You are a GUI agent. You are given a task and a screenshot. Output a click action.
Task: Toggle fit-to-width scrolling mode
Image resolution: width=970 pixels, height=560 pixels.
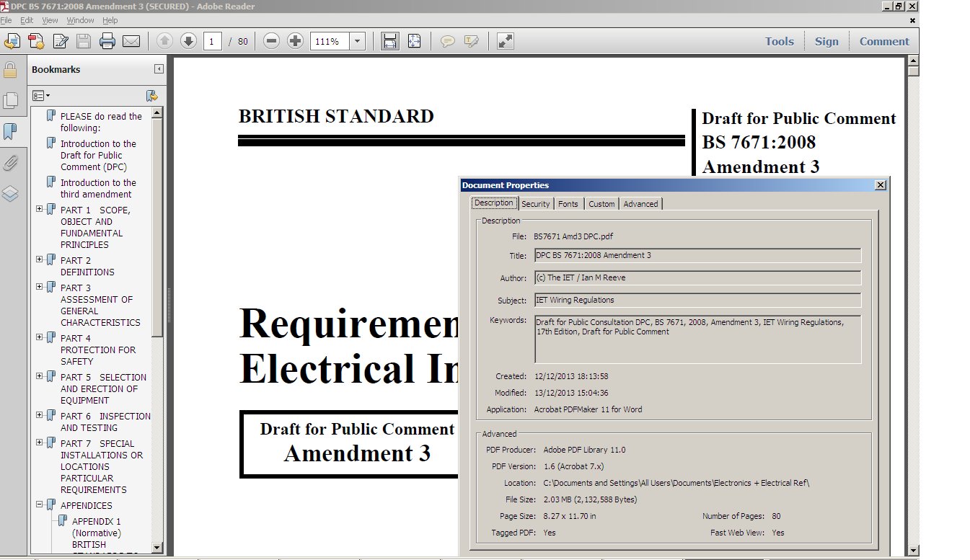[390, 42]
